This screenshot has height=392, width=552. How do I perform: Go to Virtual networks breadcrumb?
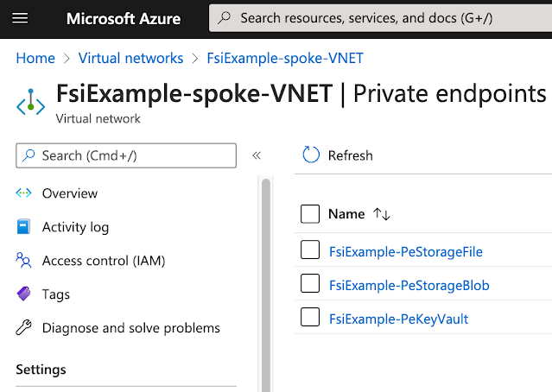pyautogui.click(x=130, y=58)
